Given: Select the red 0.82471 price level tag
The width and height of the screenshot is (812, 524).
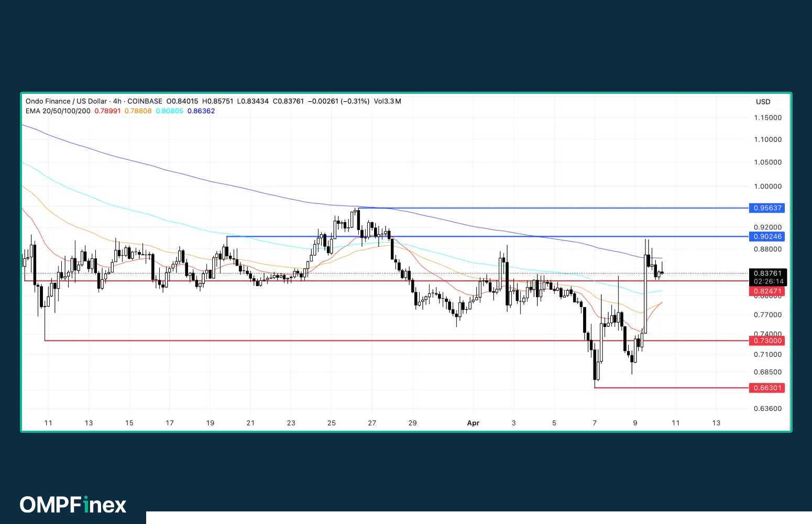Looking at the screenshot, I should point(767,291).
